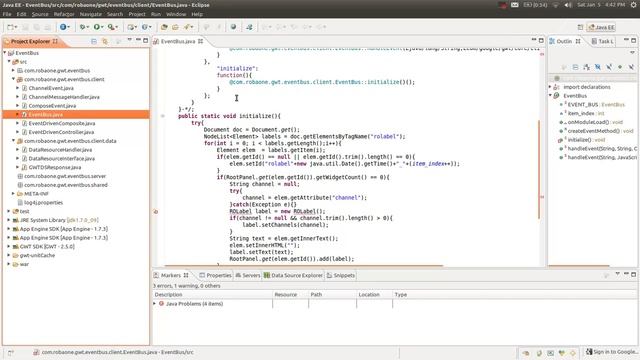
Task: Click the Debug toolbar button
Action: click(x=82, y=27)
